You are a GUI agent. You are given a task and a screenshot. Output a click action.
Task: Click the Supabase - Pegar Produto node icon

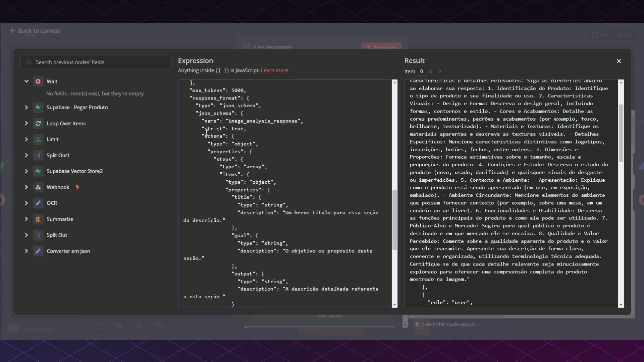tap(38, 107)
